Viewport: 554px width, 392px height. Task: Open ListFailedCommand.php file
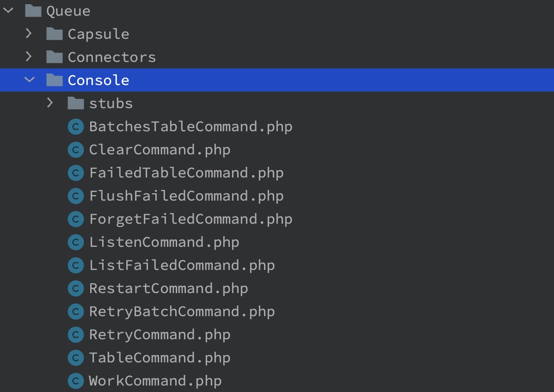pos(182,265)
